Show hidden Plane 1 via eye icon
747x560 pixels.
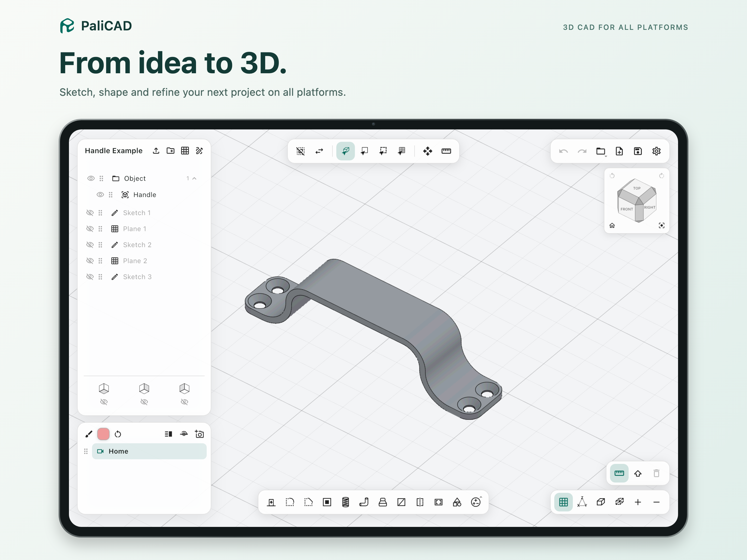tap(90, 229)
